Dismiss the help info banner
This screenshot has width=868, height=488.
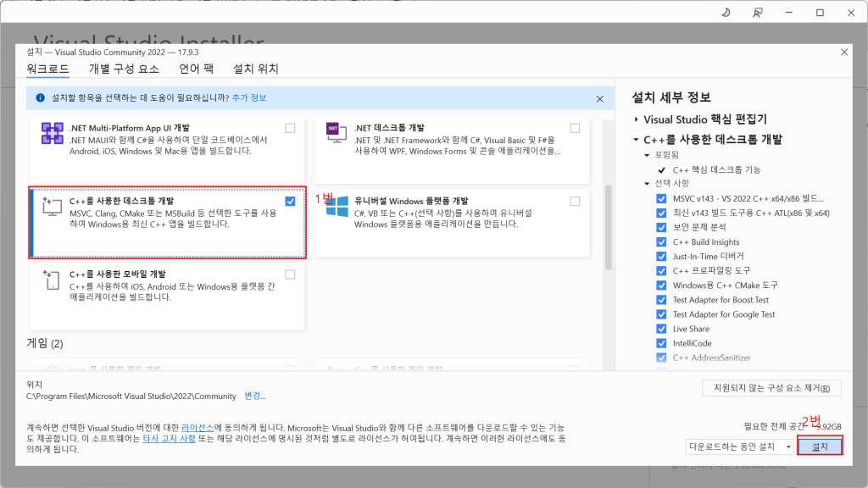coord(599,99)
